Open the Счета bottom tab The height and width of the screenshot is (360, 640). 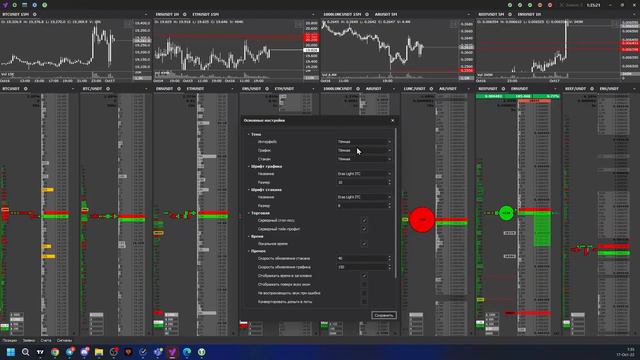tap(46, 340)
